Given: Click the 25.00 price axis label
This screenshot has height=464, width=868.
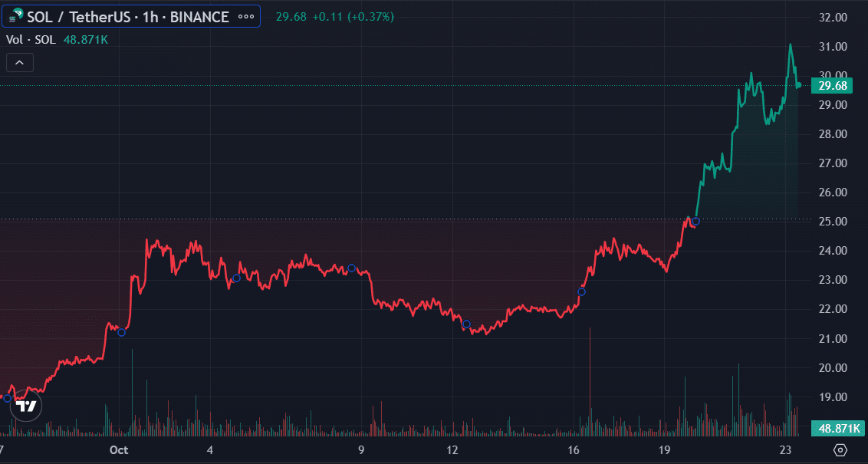Looking at the screenshot, I should pos(833,222).
